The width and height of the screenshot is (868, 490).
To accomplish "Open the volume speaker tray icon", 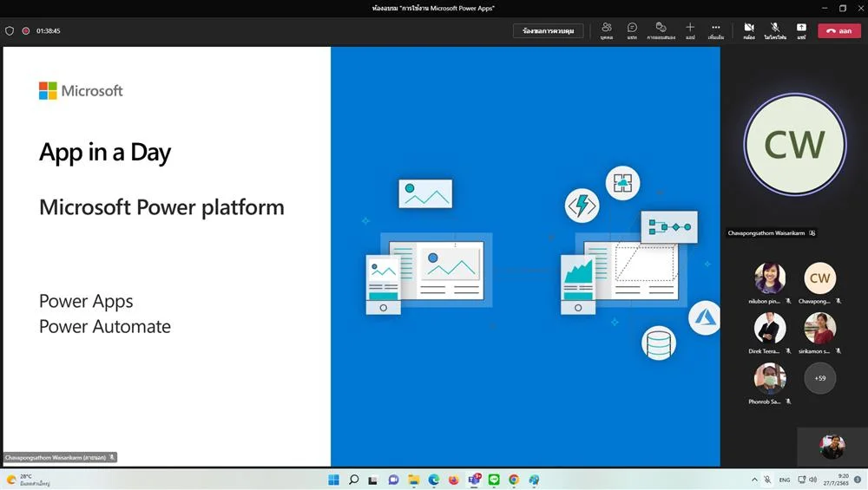I will click(812, 480).
